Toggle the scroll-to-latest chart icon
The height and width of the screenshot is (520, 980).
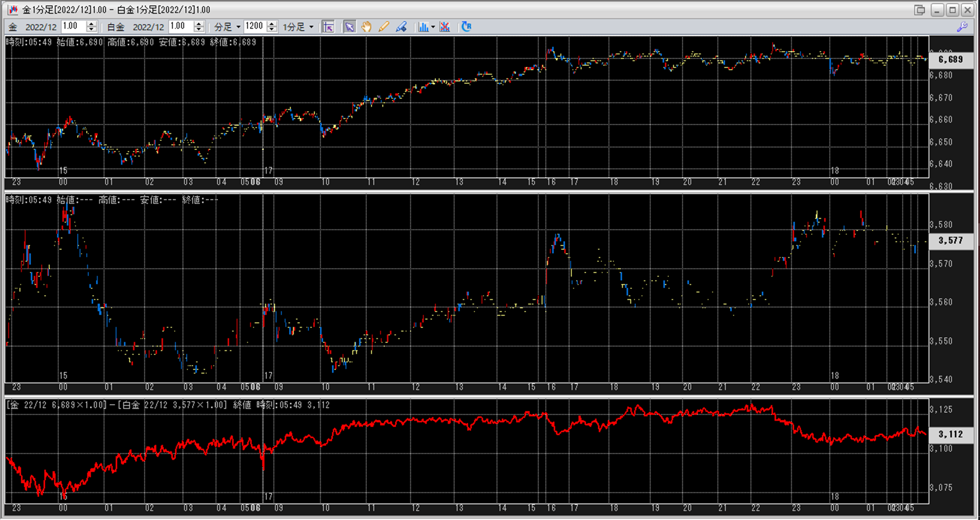[328, 27]
